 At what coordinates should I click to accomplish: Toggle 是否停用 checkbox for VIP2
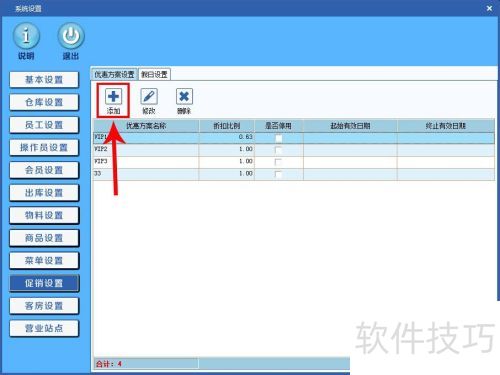(x=278, y=150)
